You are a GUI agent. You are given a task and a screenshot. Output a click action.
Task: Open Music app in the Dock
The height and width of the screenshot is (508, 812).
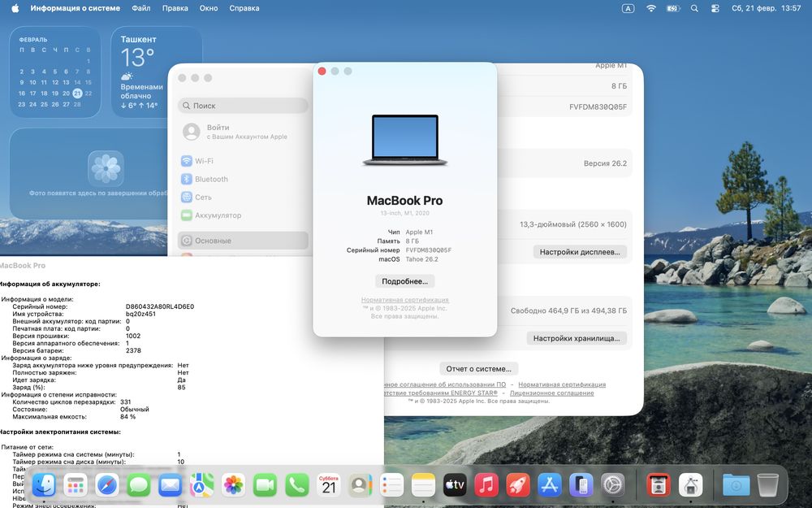[x=486, y=485]
